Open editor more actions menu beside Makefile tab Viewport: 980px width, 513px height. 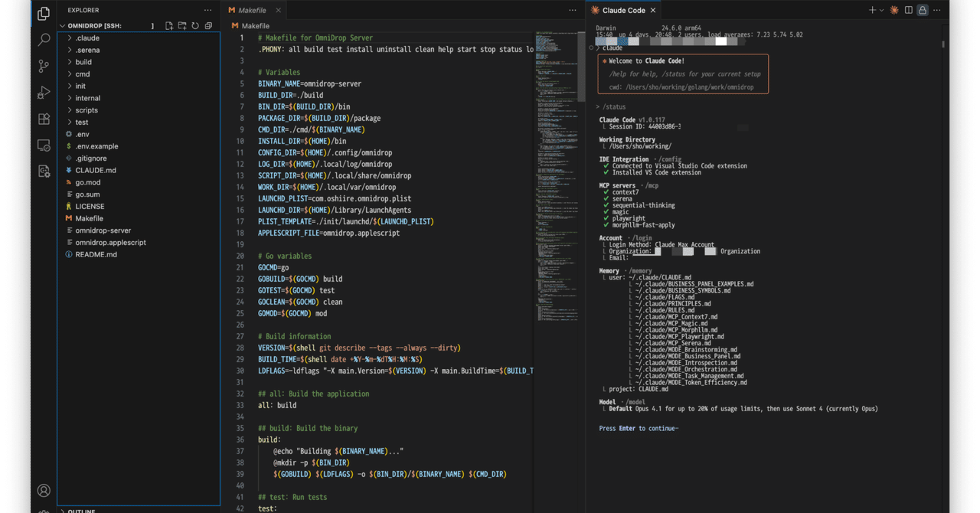tap(572, 10)
